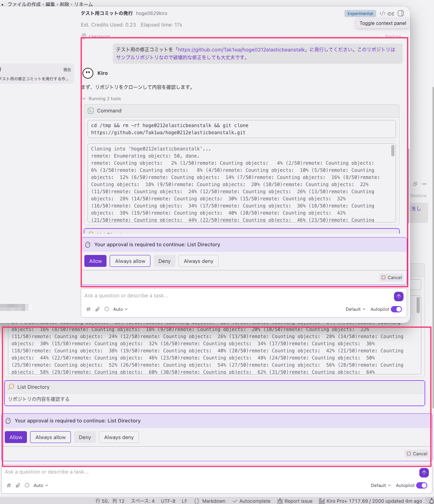The width and height of the screenshot is (434, 504).
Task: Open the Auto model dropdown in popup
Action: 120,309
